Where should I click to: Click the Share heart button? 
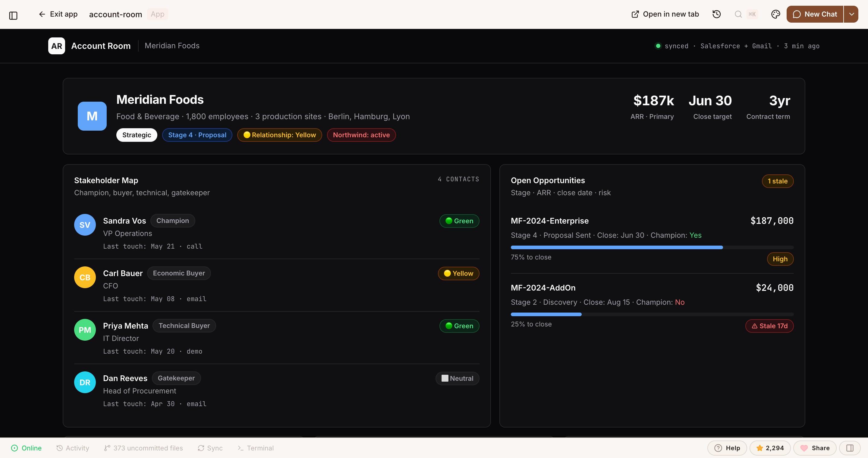tap(814, 448)
